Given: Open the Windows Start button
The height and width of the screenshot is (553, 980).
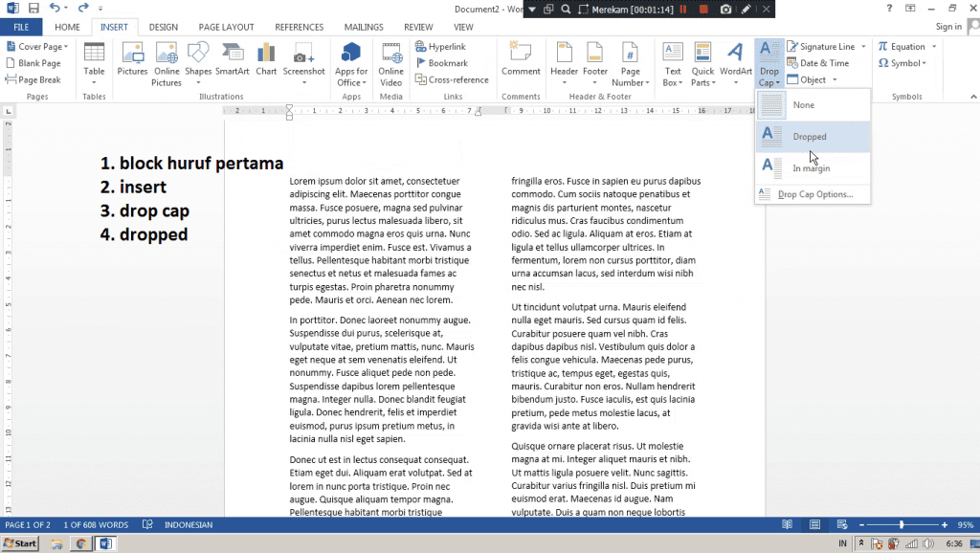Looking at the screenshot, I should click(x=20, y=543).
